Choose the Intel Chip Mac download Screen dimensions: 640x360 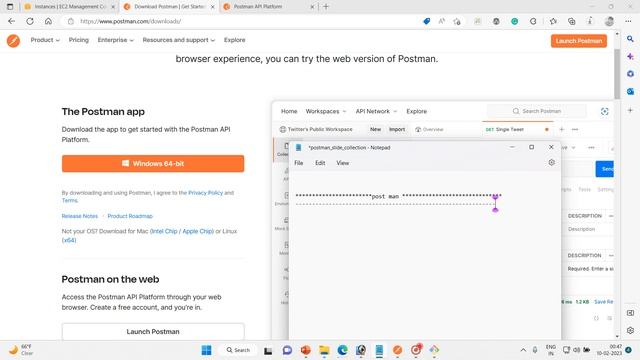164,231
